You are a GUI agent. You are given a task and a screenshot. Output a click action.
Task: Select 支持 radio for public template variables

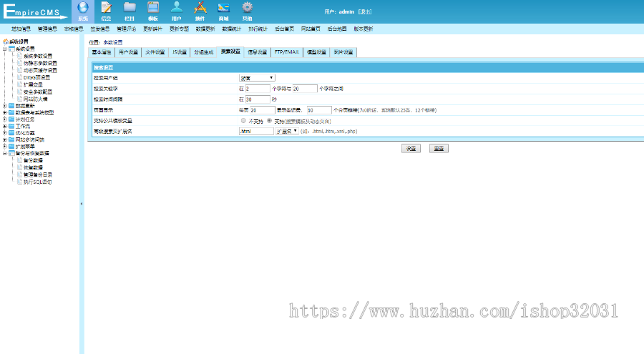pos(270,121)
